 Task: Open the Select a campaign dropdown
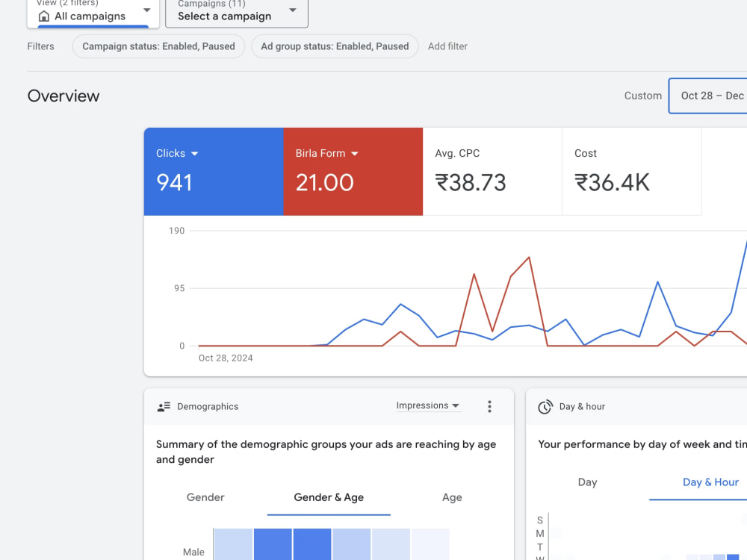(237, 13)
